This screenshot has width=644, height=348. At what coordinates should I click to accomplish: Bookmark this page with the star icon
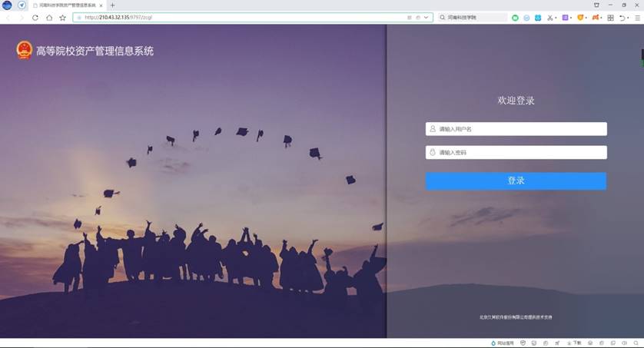[62, 18]
